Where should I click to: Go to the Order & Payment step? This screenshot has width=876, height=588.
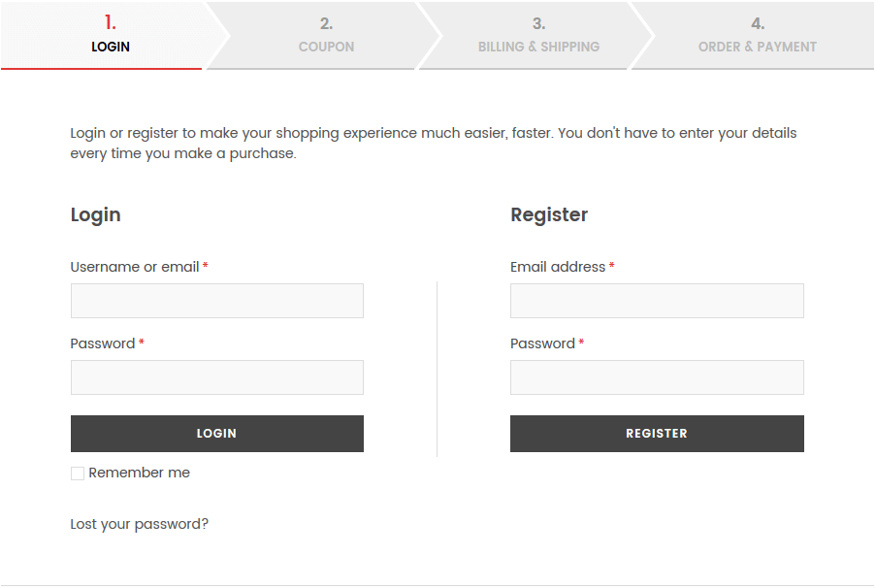pyautogui.click(x=758, y=34)
